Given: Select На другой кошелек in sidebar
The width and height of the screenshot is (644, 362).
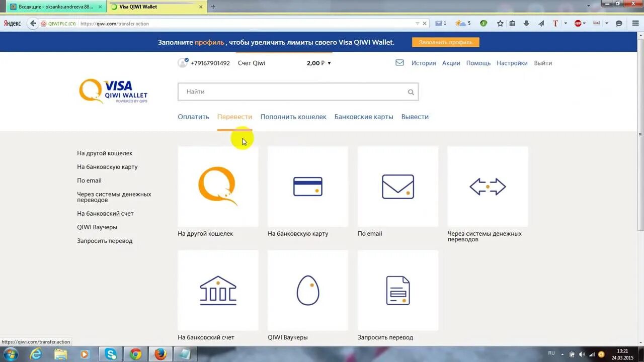Looking at the screenshot, I should [105, 153].
